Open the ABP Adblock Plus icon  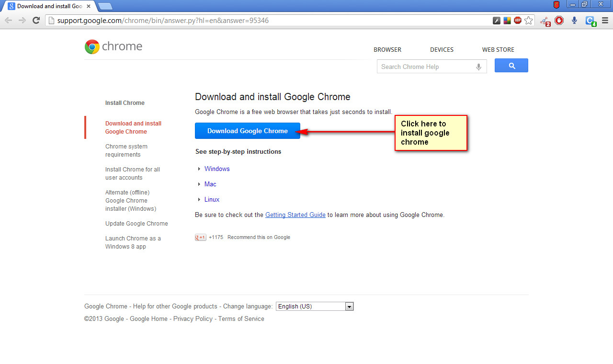[518, 21]
